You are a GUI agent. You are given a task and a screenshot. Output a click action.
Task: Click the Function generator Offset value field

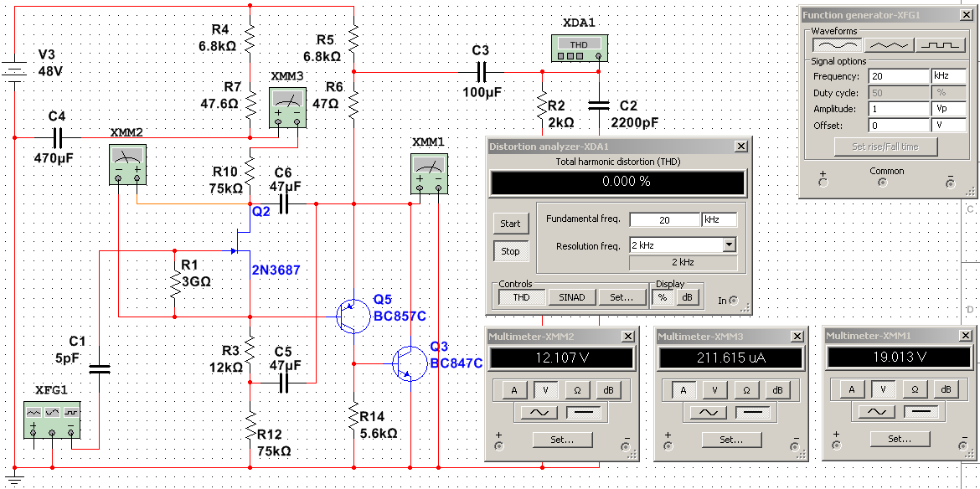[899, 125]
